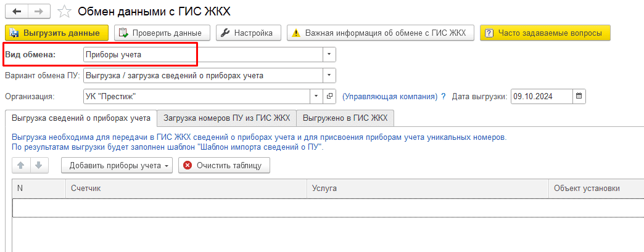Go forward with the right arrow
The width and height of the screenshot is (644, 252).
[x=38, y=11]
